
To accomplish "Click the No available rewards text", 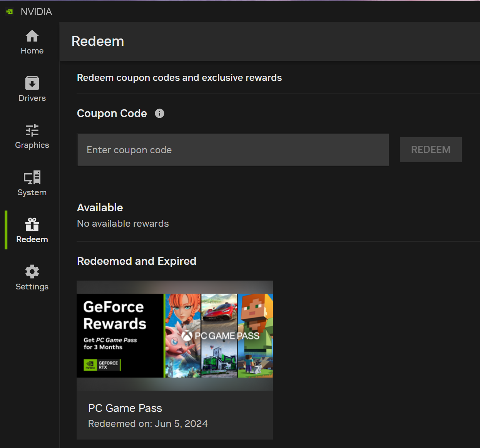I will pos(123,224).
